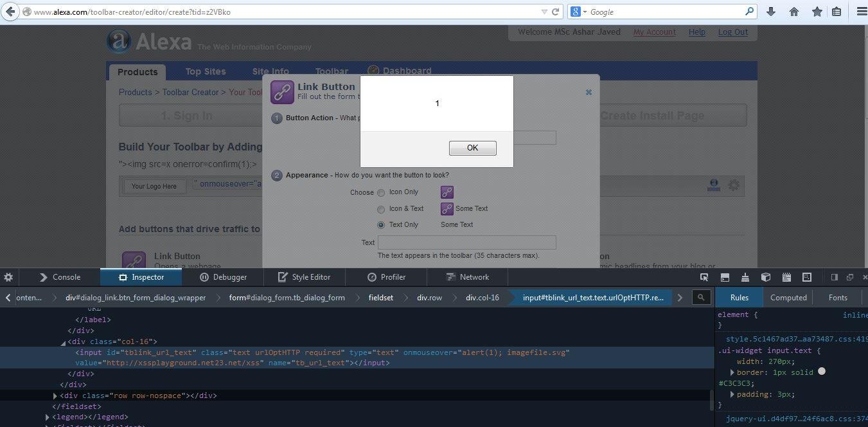
Task: Close the Link Button dialog with X
Action: click(589, 92)
